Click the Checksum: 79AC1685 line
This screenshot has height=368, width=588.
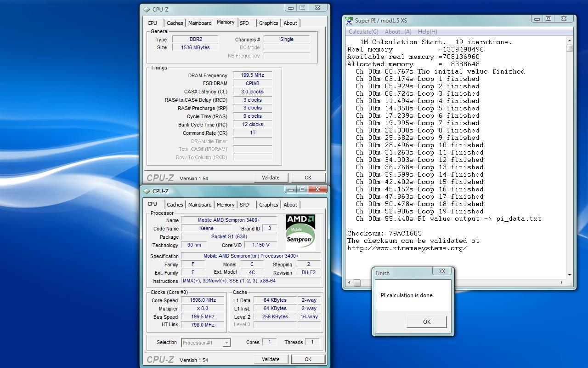(x=384, y=233)
